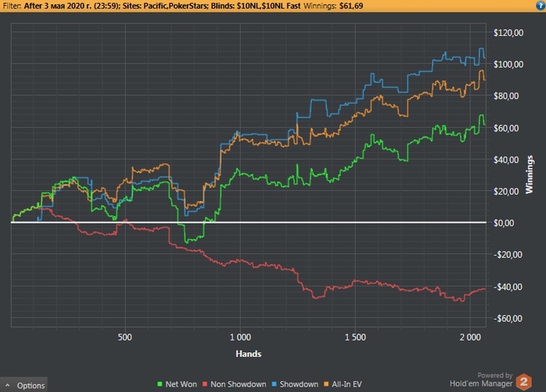Click the Hands axis title
This screenshot has width=546, height=392.
point(249,354)
